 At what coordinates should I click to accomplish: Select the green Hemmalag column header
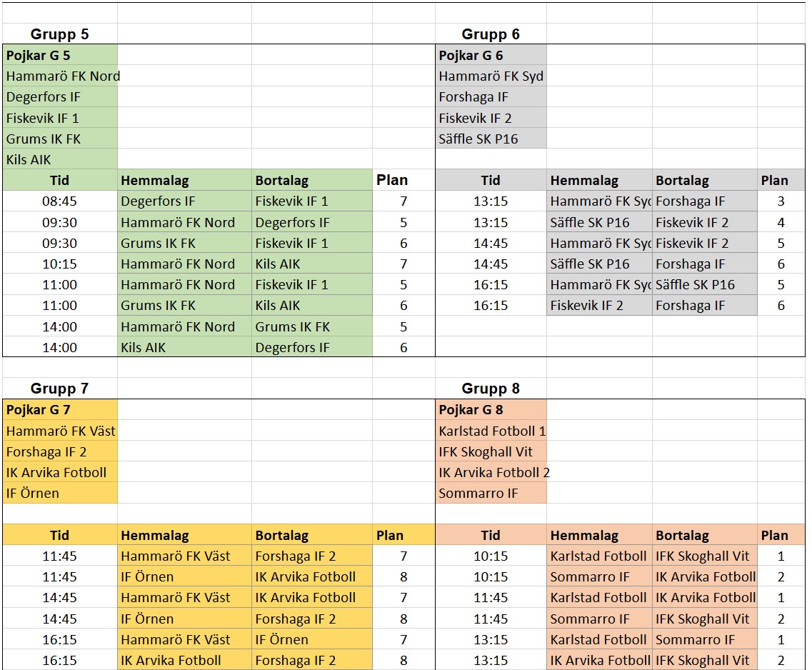pos(184,181)
